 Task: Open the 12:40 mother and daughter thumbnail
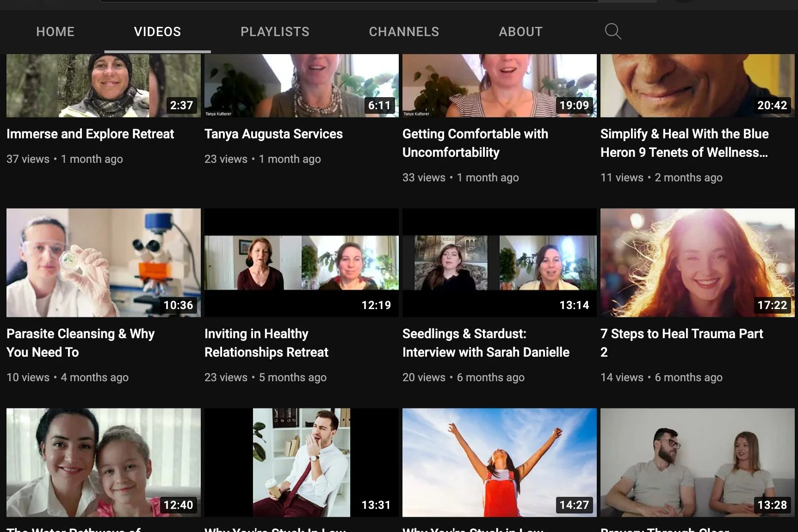click(104, 463)
